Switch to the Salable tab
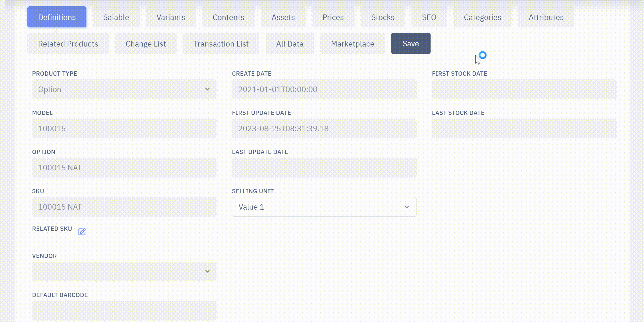The image size is (644, 322). pos(116,17)
